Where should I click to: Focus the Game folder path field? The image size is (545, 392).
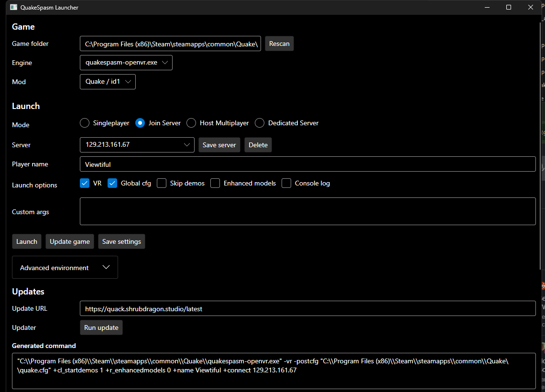pyautogui.click(x=170, y=44)
